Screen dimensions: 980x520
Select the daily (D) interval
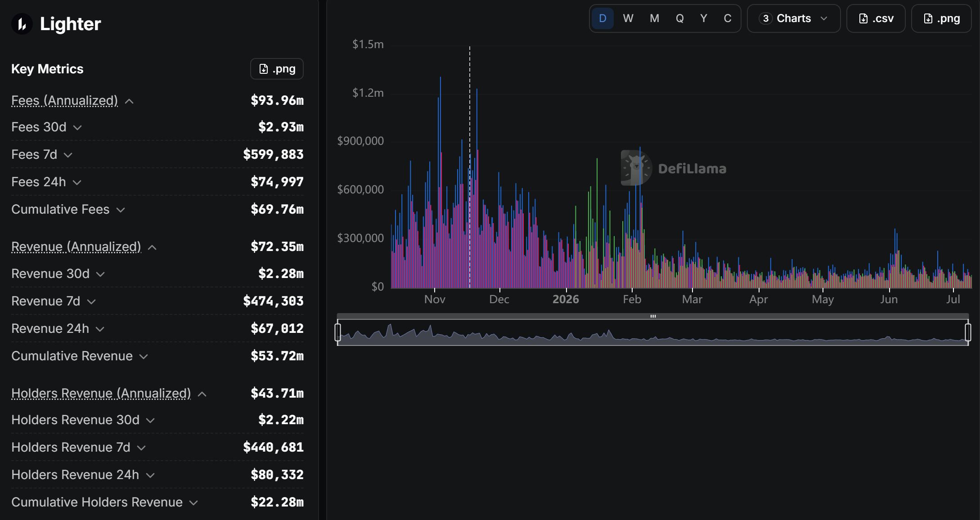tap(602, 18)
